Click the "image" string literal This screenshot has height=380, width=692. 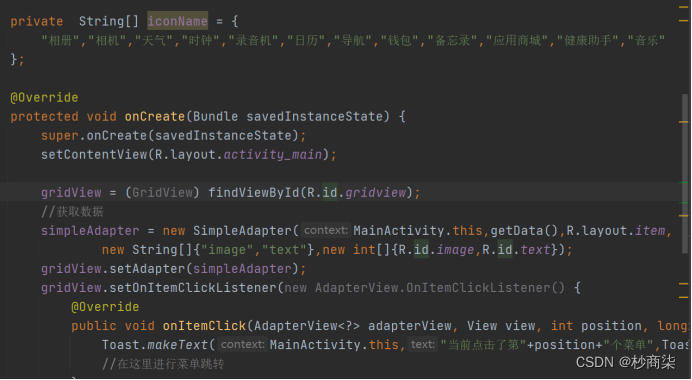point(227,250)
